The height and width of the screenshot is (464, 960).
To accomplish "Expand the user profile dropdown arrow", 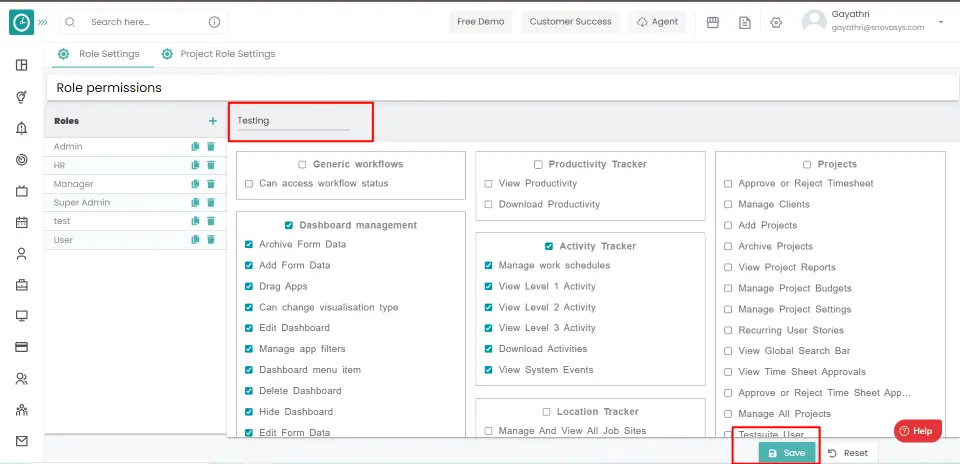I will pos(940,22).
